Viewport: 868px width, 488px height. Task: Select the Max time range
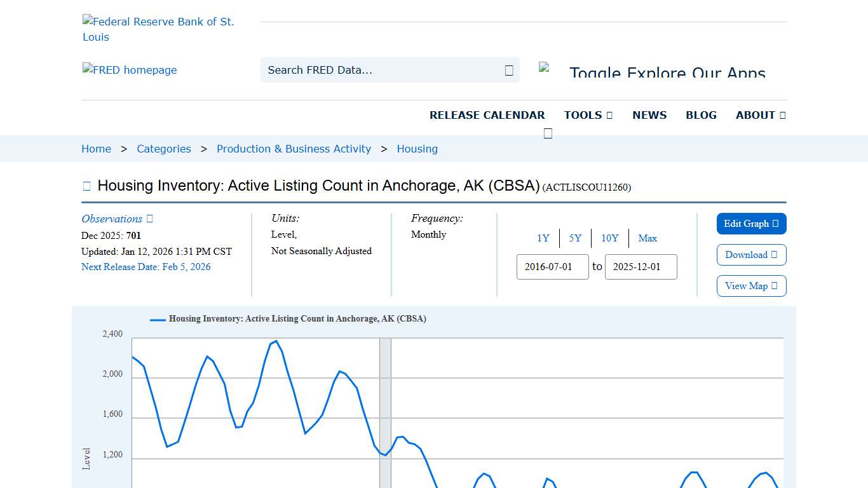point(648,238)
